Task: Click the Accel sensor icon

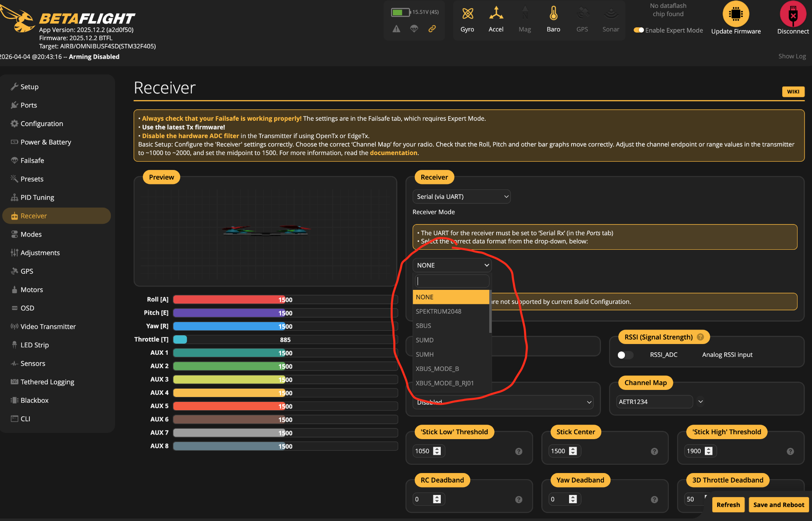Action: [x=496, y=13]
